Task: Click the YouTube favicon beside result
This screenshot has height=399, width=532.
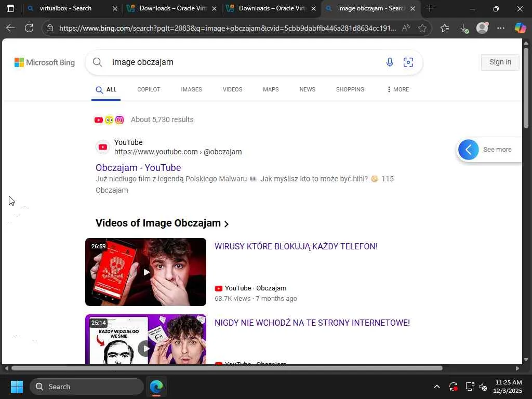Action: pyautogui.click(x=102, y=147)
